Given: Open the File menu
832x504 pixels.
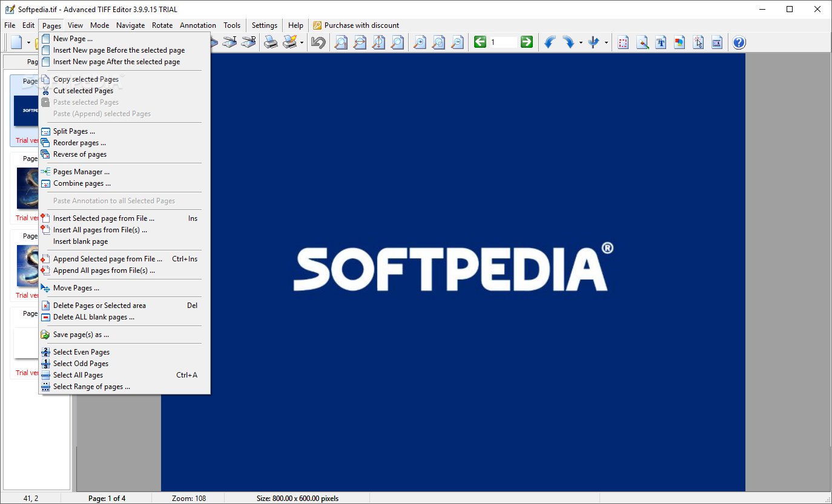Looking at the screenshot, I should point(10,25).
